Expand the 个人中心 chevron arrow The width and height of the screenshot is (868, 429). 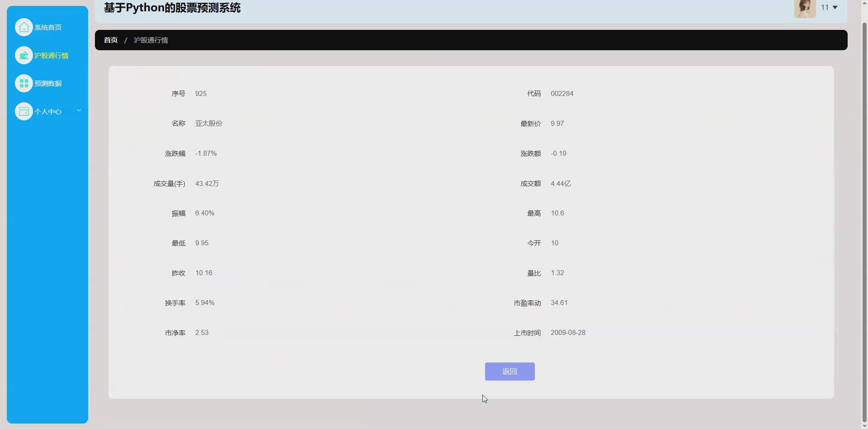click(79, 110)
